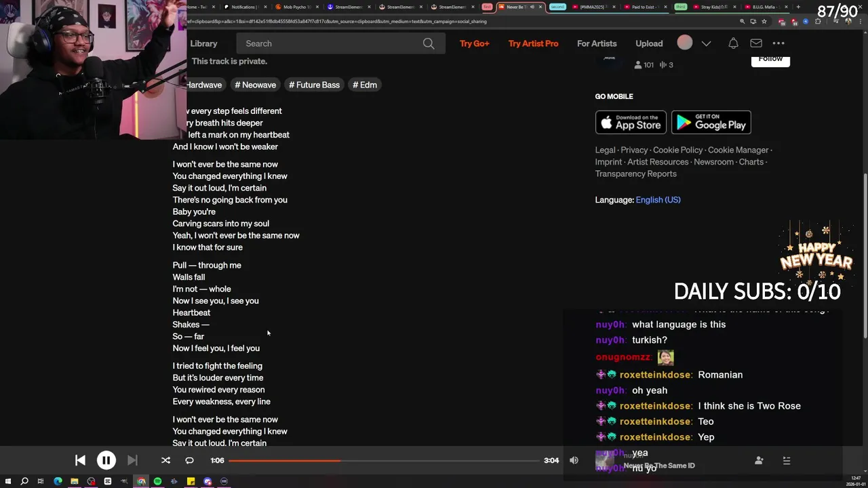Skip to the next track
868x488 pixels.
132,460
